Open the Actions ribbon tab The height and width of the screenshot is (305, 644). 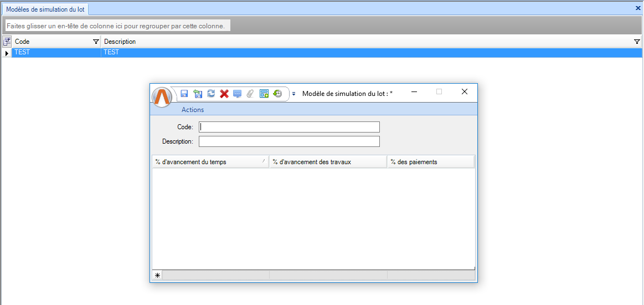pos(193,110)
